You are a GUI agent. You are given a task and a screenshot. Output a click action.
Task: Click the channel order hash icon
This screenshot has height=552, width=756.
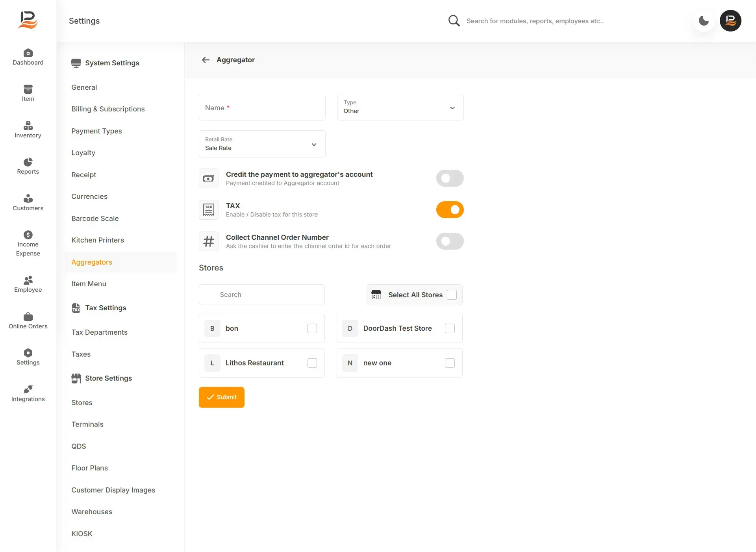click(209, 241)
